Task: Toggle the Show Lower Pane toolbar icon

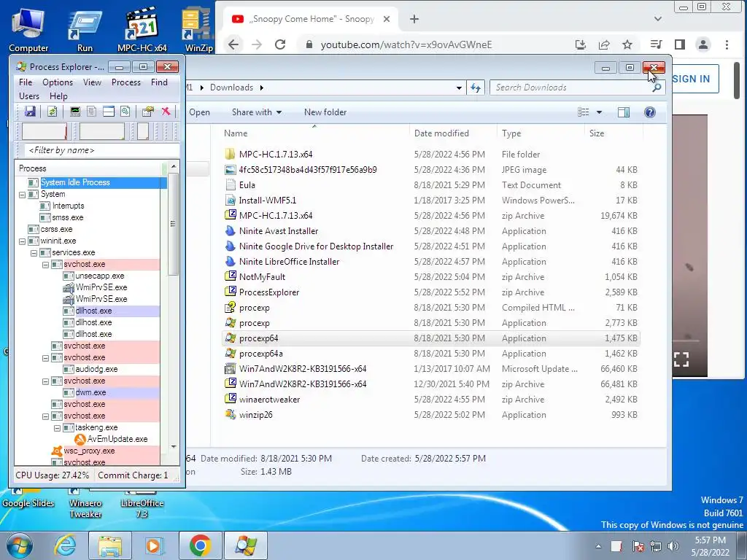Action: click(109, 112)
